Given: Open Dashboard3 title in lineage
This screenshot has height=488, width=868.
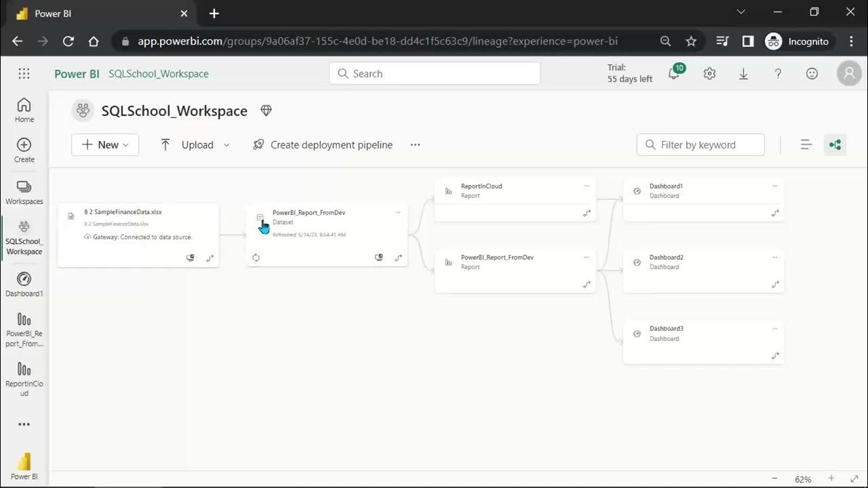Looking at the screenshot, I should click(666, 328).
